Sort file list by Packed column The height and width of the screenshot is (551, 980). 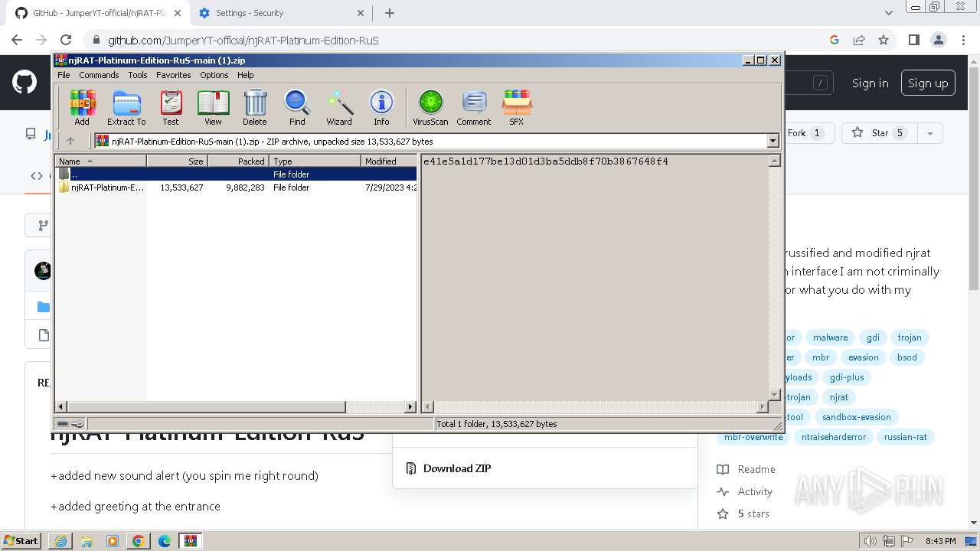[x=238, y=161]
